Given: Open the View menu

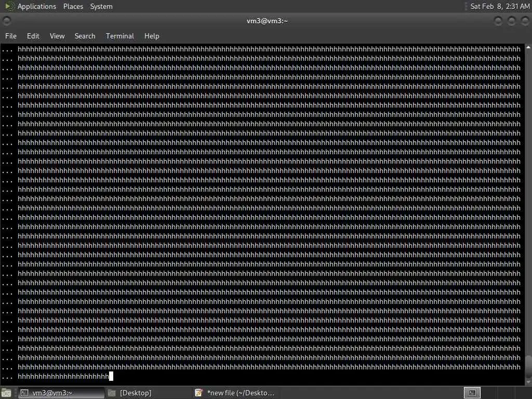Looking at the screenshot, I should point(57,36).
